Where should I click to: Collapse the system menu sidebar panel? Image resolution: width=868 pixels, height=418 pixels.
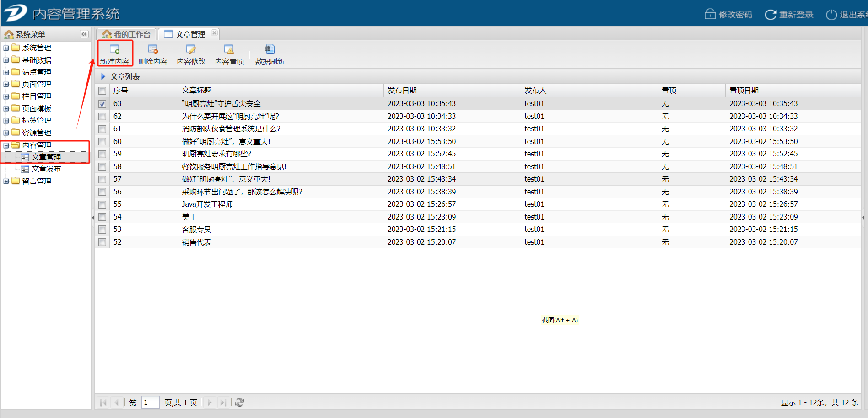[84, 34]
